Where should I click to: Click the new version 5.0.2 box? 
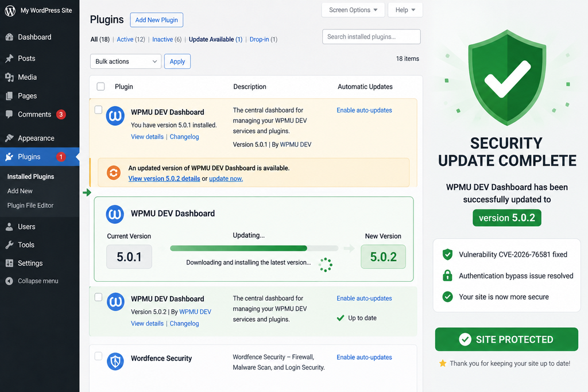click(x=383, y=257)
